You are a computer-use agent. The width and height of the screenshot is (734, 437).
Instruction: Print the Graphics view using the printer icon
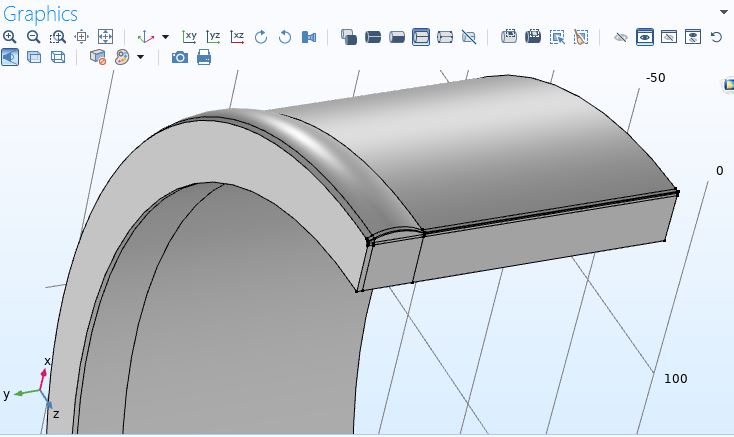pos(204,57)
